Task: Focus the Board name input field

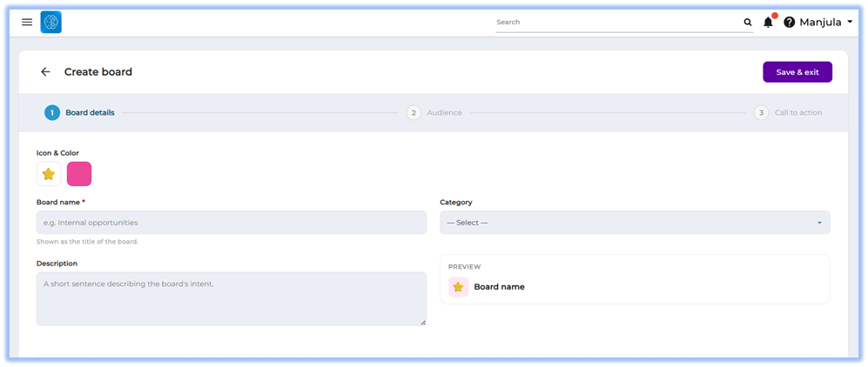Action: tap(232, 222)
